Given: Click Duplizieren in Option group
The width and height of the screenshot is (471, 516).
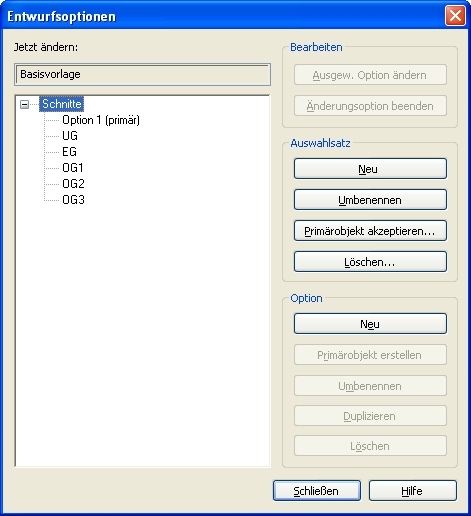Looking at the screenshot, I should (x=370, y=416).
